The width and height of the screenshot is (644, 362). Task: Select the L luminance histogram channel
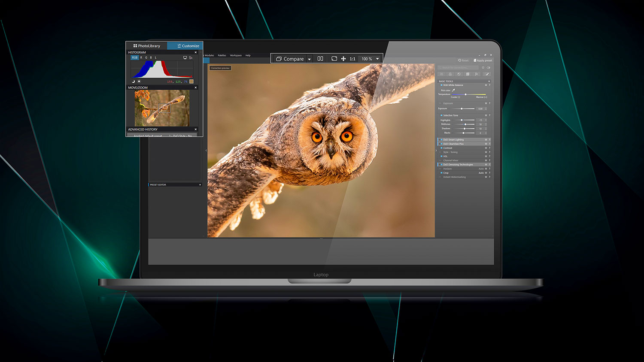155,57
